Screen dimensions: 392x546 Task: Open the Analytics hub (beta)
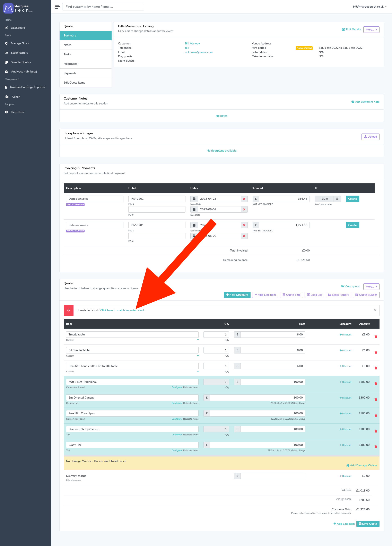[24, 71]
